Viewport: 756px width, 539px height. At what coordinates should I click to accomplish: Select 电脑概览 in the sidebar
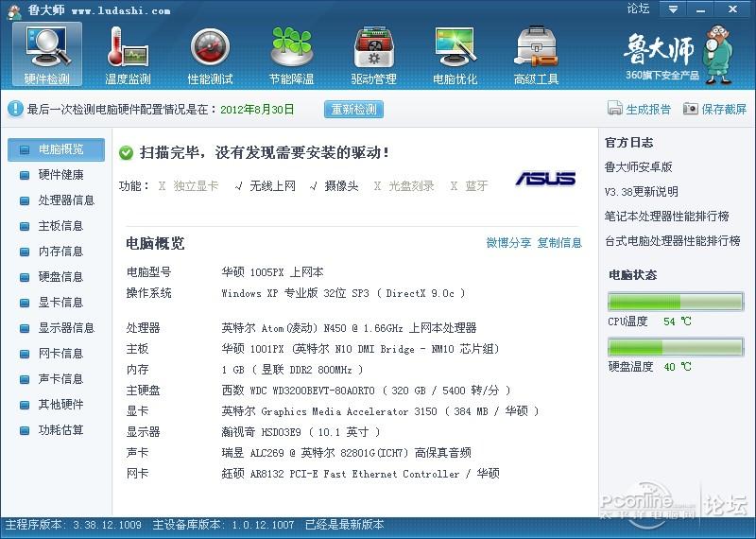56,149
